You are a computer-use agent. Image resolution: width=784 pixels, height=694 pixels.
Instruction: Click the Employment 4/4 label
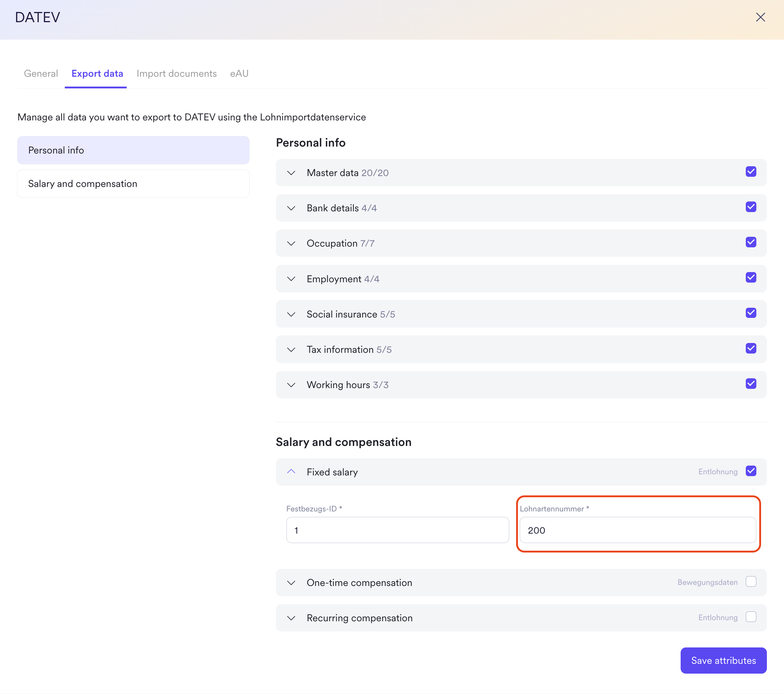(x=343, y=279)
